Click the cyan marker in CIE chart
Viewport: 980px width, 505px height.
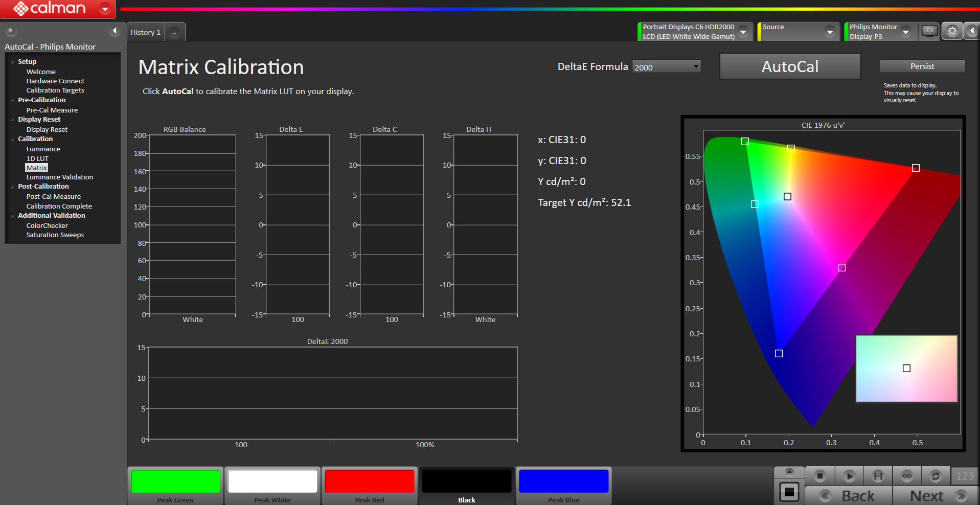point(755,204)
